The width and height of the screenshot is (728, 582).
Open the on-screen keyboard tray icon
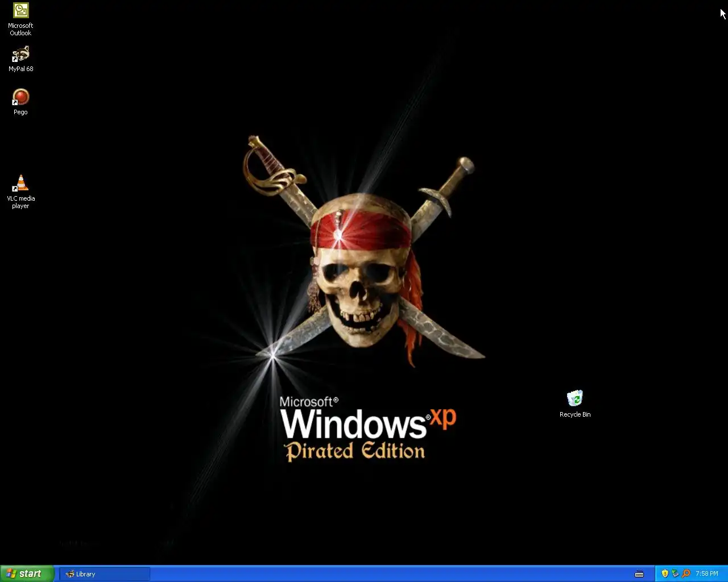click(x=639, y=574)
